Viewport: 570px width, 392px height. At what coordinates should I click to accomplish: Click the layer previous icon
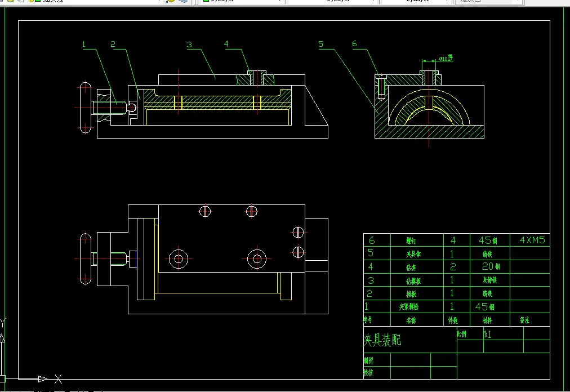[x=183, y=1]
